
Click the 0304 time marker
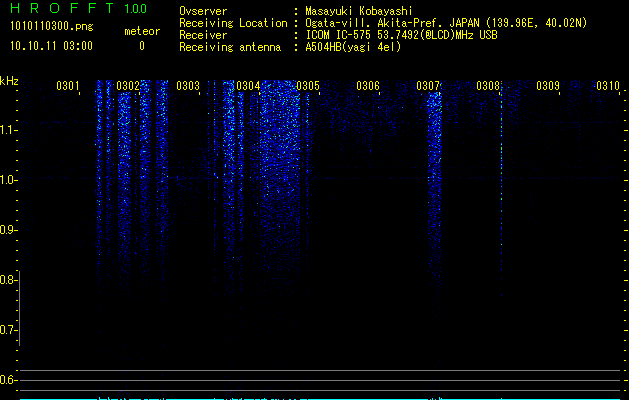248,85
